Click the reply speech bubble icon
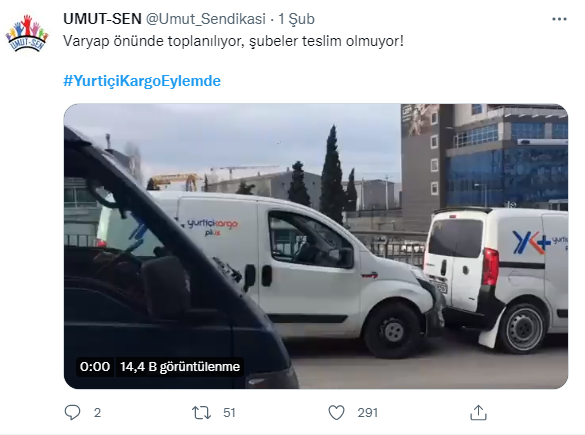The width and height of the screenshot is (585, 435). coord(72,413)
